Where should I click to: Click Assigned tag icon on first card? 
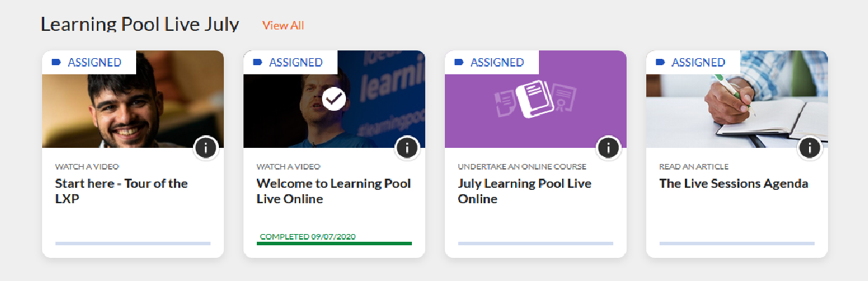[x=56, y=62]
